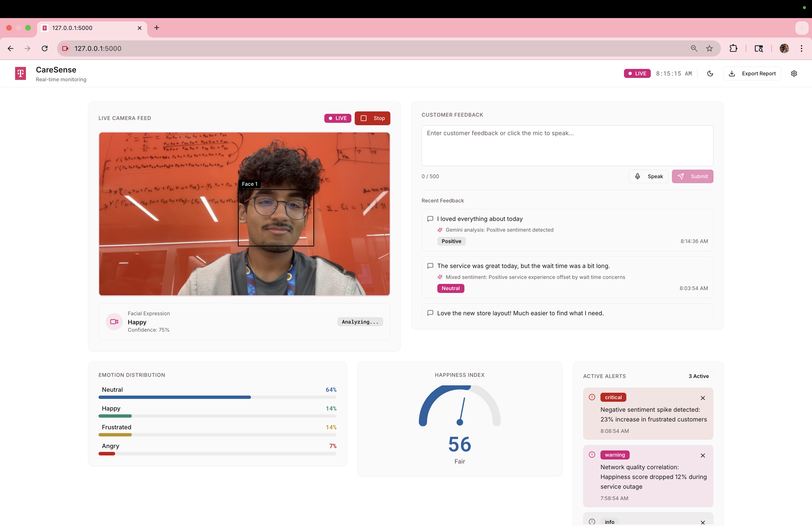Screen dimensions: 812x526
Task: Dismiss the warning alert
Action: [x=703, y=455]
